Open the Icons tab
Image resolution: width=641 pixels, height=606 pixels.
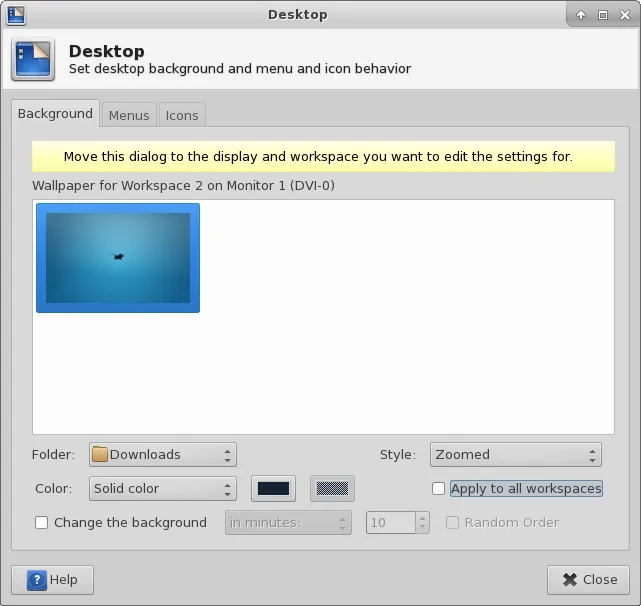[x=182, y=115]
